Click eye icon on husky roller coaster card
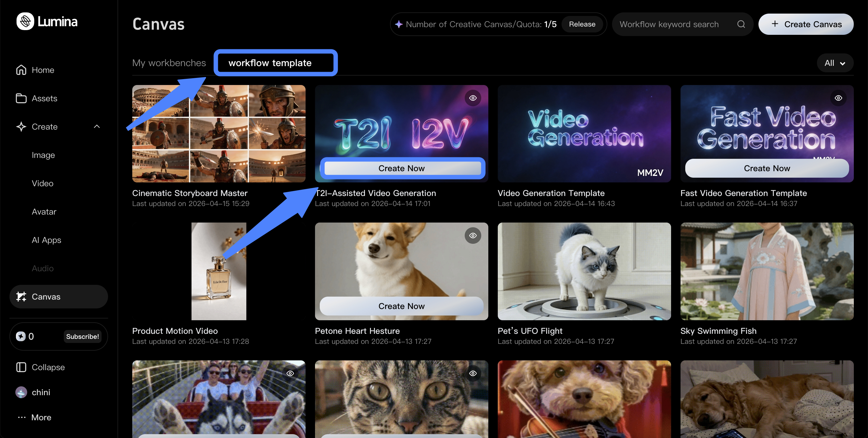 [290, 373]
